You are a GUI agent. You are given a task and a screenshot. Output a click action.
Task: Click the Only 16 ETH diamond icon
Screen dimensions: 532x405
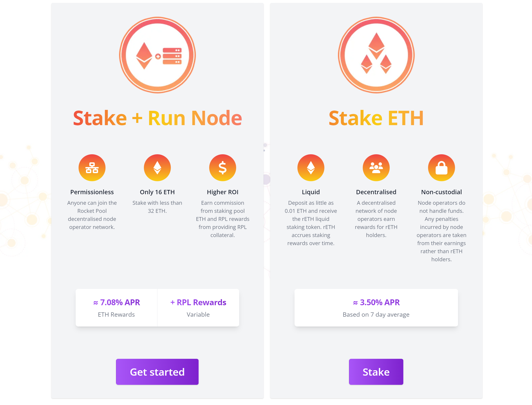click(x=157, y=168)
